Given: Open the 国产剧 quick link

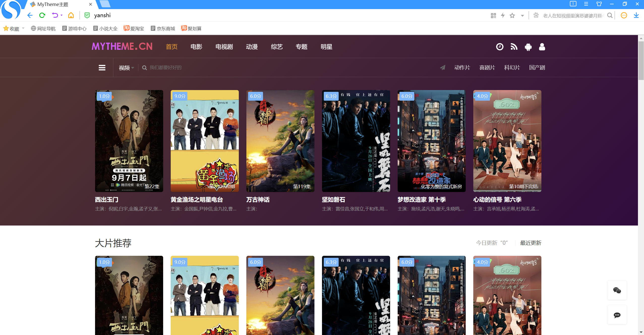Looking at the screenshot, I should click(x=537, y=68).
